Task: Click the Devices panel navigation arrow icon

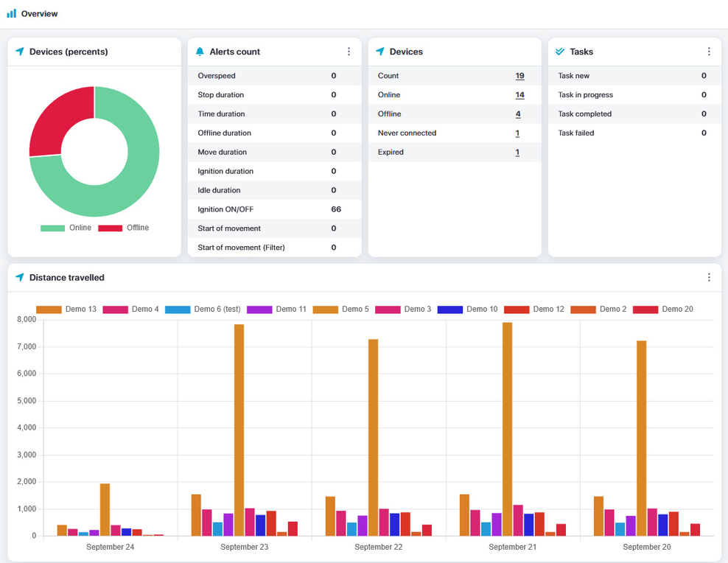Action: pos(380,52)
